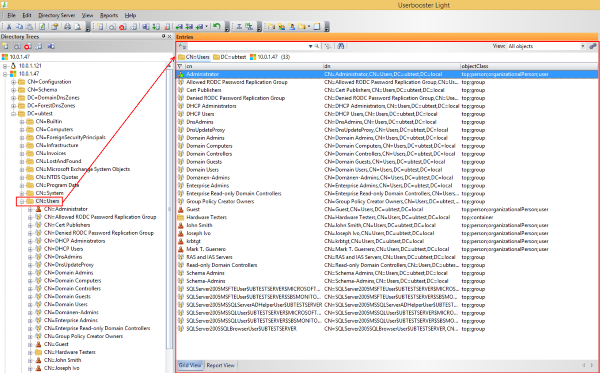Open the View menu
The image size is (600, 373).
pos(87,15)
